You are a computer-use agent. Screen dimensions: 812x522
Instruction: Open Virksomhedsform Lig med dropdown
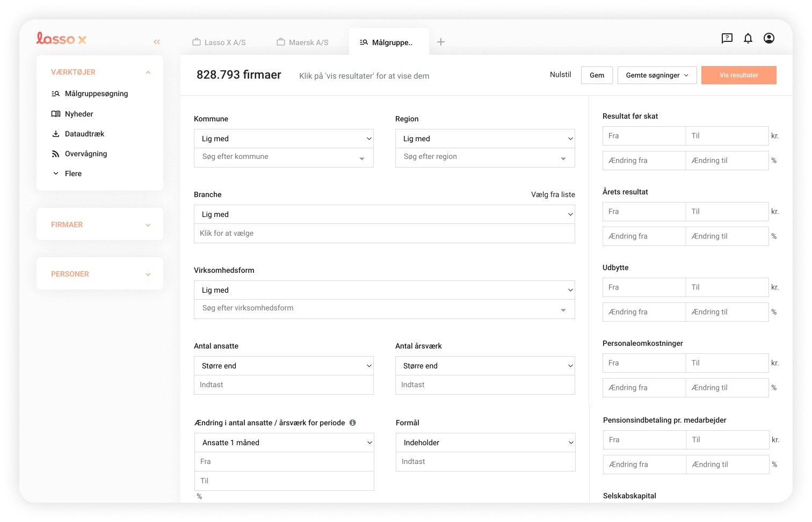click(x=385, y=290)
